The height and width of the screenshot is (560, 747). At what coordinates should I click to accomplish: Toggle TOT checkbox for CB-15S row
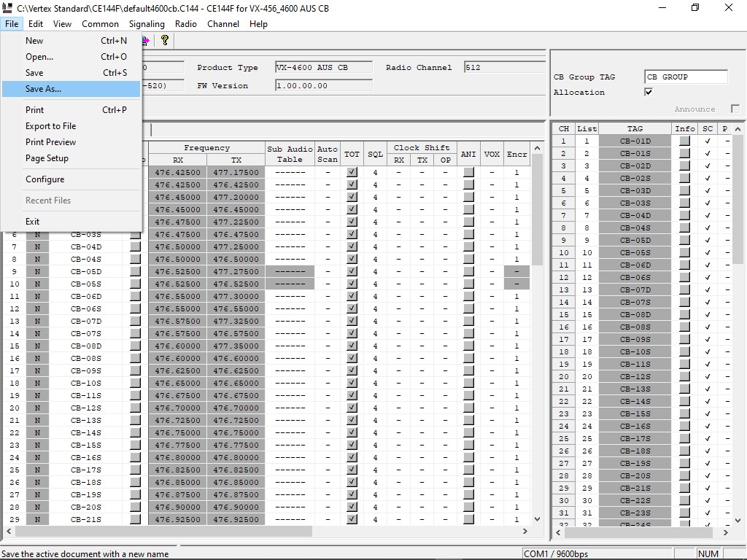[352, 445]
